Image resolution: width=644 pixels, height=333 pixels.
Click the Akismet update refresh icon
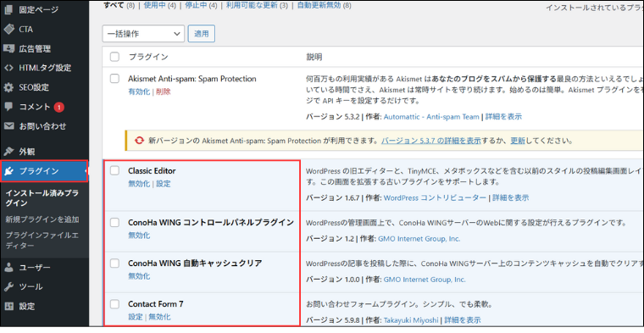pyautogui.click(x=139, y=141)
